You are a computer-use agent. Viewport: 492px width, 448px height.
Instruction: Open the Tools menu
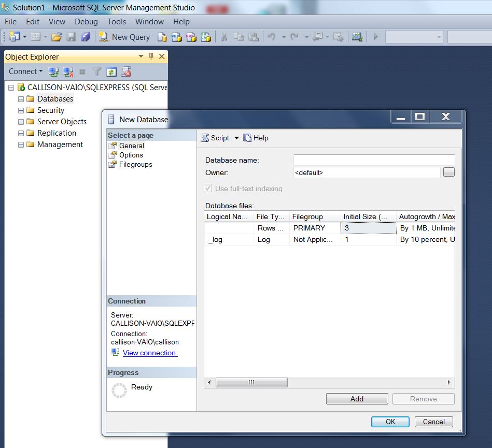[x=117, y=22]
